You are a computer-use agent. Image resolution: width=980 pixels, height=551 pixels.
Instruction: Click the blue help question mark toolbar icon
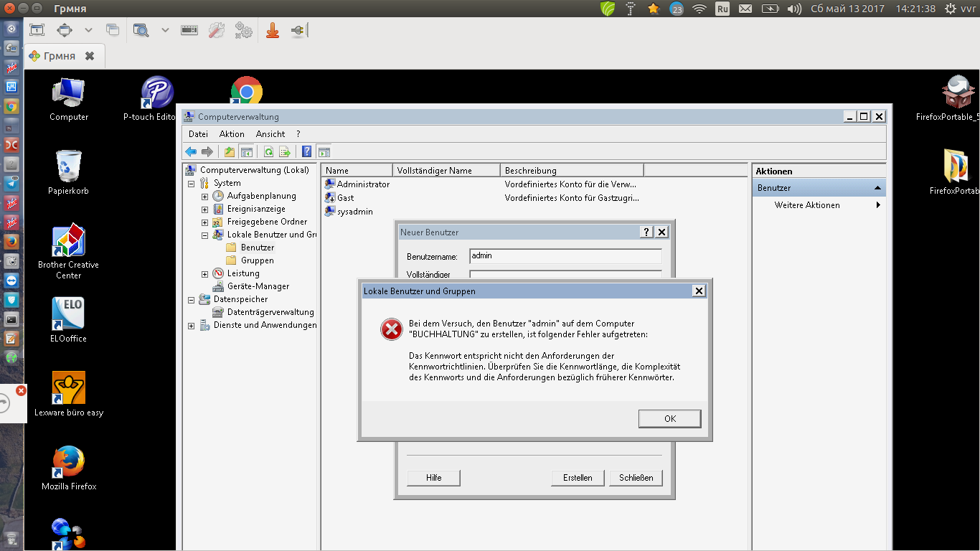pos(306,151)
